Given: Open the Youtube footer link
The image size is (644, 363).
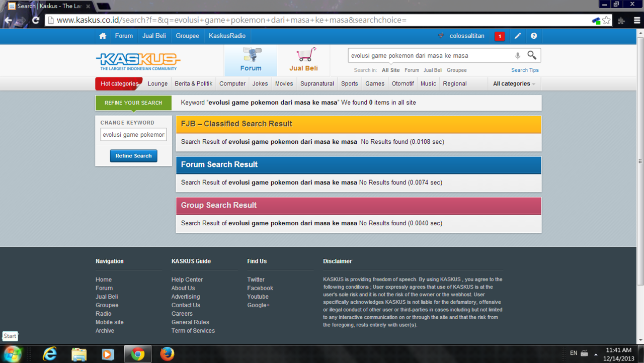Looking at the screenshot, I should point(258,297).
